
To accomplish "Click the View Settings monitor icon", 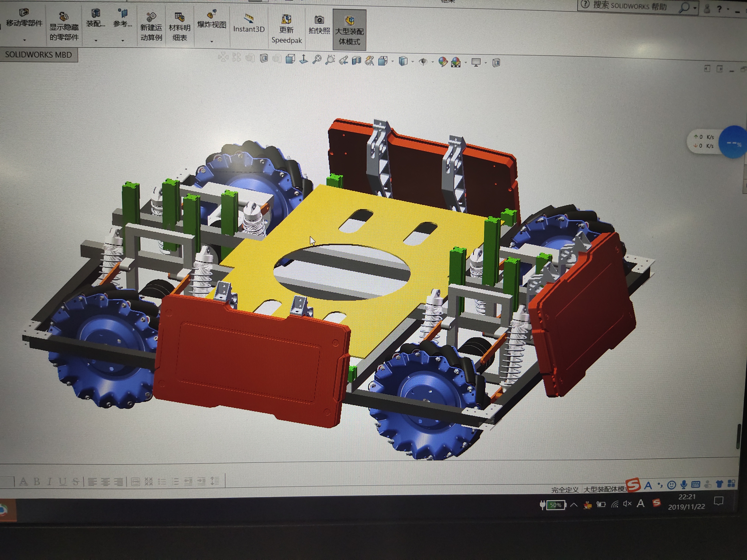I will point(476,63).
